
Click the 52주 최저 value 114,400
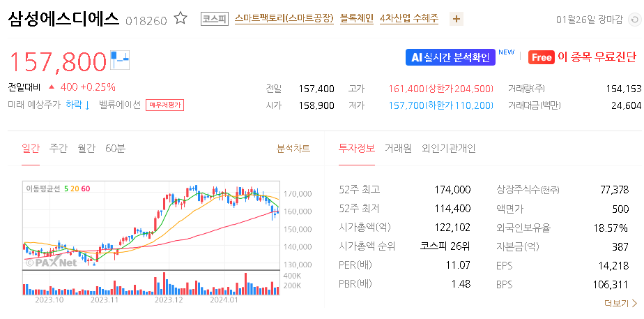click(x=452, y=209)
